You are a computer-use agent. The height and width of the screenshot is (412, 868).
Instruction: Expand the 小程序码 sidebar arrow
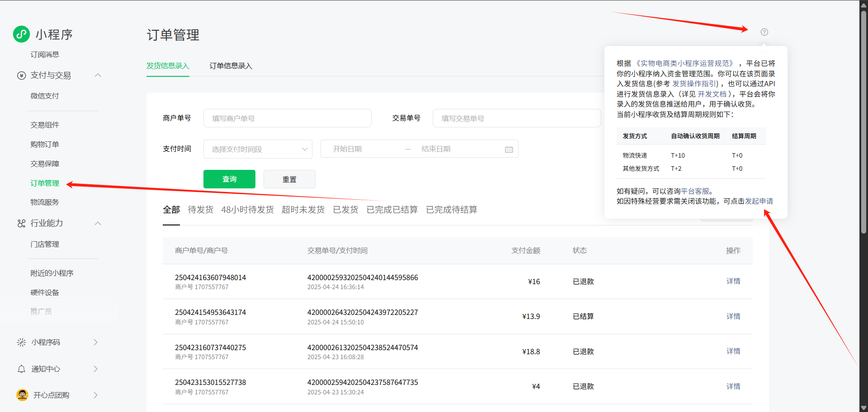click(95, 342)
